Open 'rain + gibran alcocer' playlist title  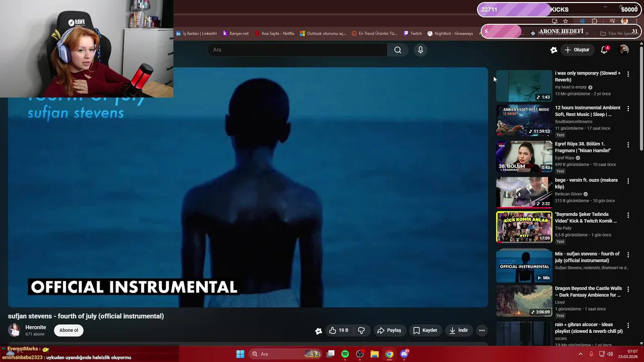point(589,328)
